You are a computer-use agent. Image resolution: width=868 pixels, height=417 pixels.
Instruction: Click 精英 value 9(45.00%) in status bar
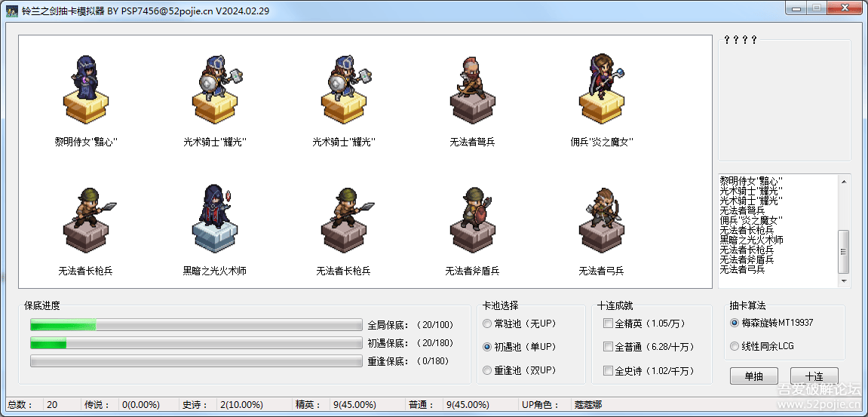click(x=355, y=405)
